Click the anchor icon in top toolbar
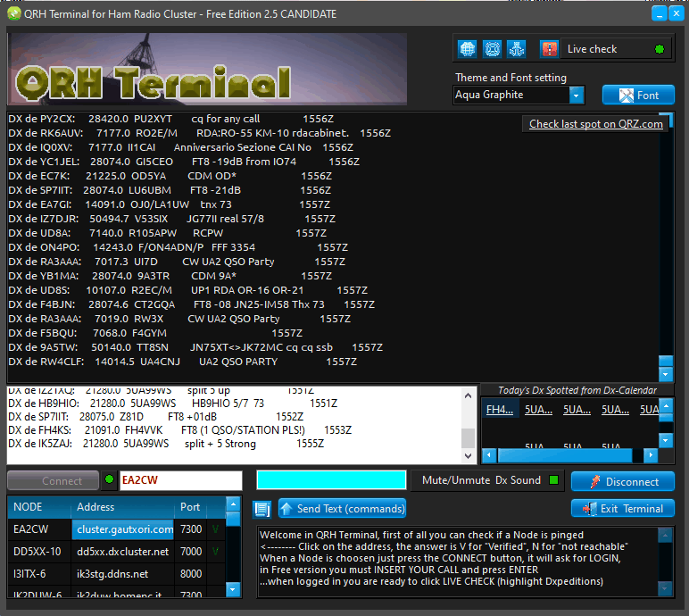This screenshot has width=689, height=616. click(x=516, y=49)
